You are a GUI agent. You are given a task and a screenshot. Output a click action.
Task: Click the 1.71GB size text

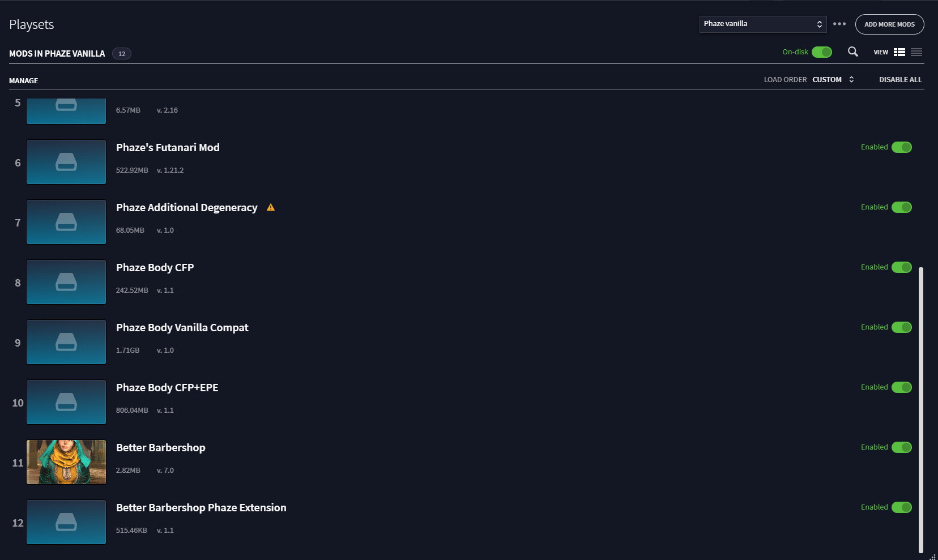(127, 350)
